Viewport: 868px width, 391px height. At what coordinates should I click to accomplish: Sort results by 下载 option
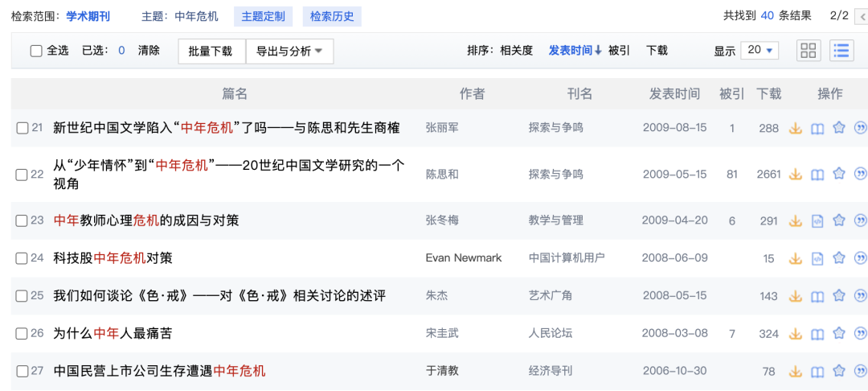pyautogui.click(x=657, y=51)
